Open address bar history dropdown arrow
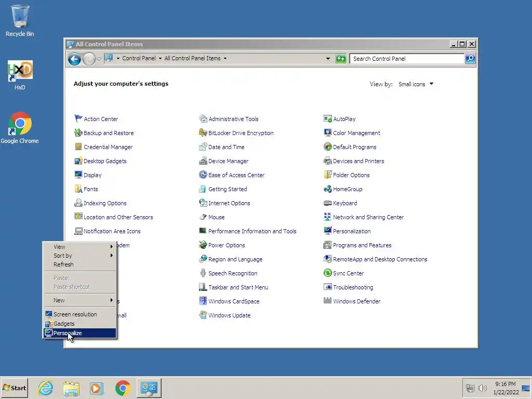 (328, 58)
